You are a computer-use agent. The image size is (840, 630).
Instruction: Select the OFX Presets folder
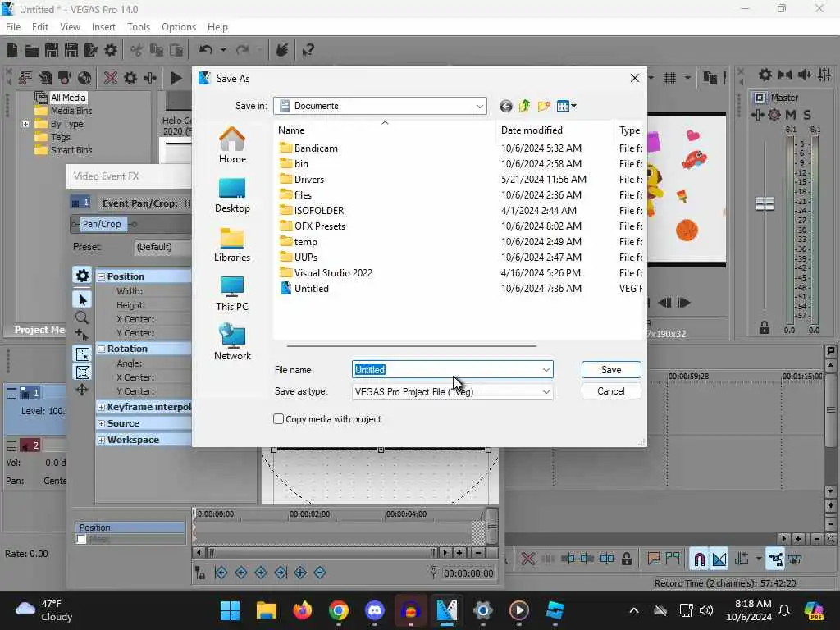(x=313, y=226)
